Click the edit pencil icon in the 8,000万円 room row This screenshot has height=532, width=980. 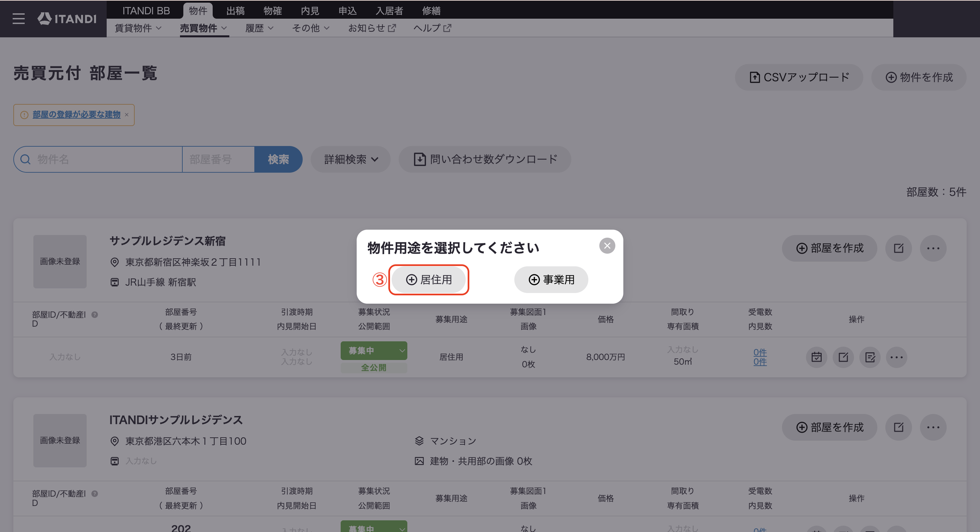coord(843,357)
